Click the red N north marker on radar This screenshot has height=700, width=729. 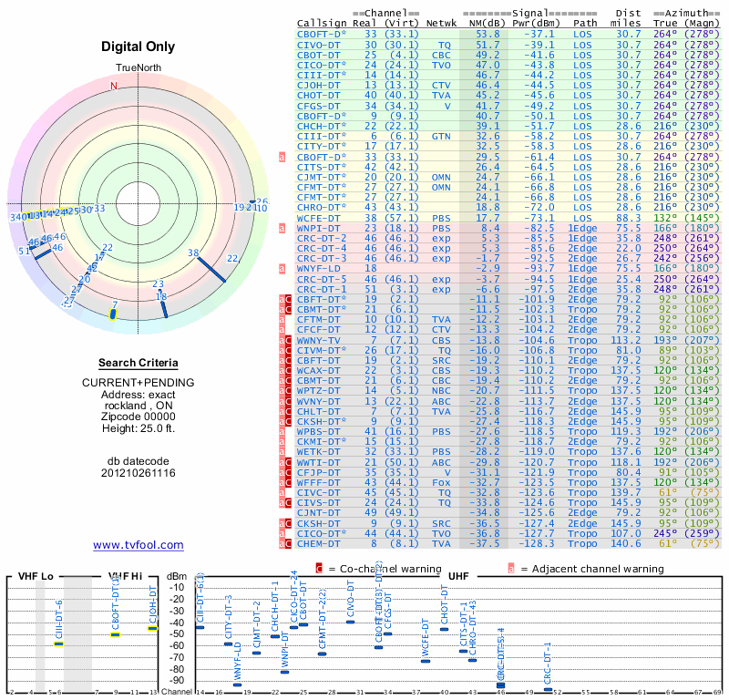(114, 86)
